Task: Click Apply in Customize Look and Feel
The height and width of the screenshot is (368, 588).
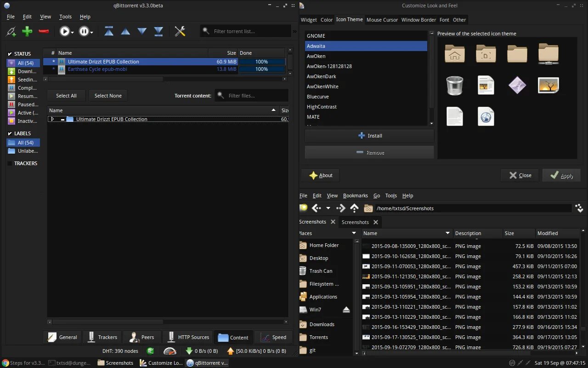Action: tap(561, 175)
